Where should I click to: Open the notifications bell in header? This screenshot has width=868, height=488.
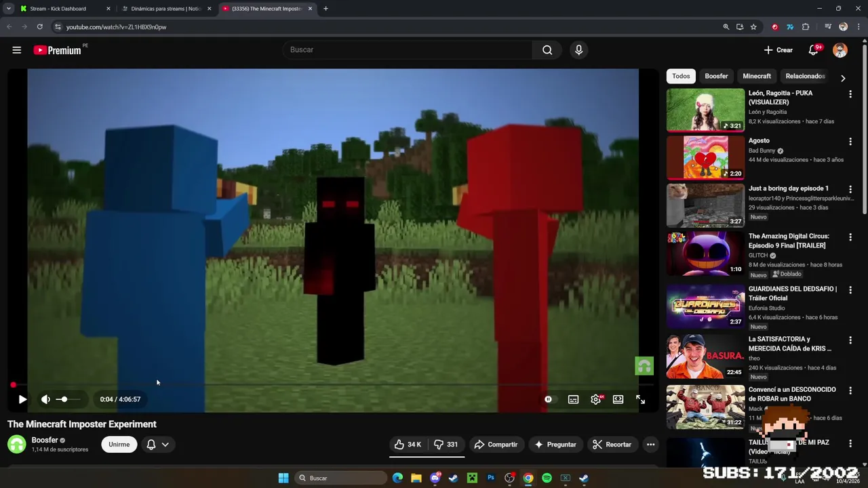click(x=814, y=50)
